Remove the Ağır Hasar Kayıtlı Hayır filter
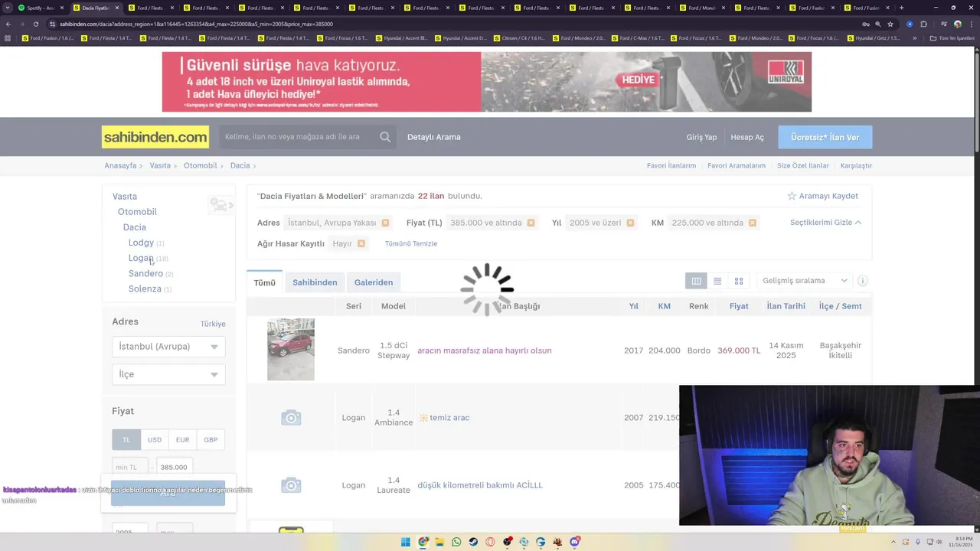Image resolution: width=980 pixels, height=551 pixels. 361,243
